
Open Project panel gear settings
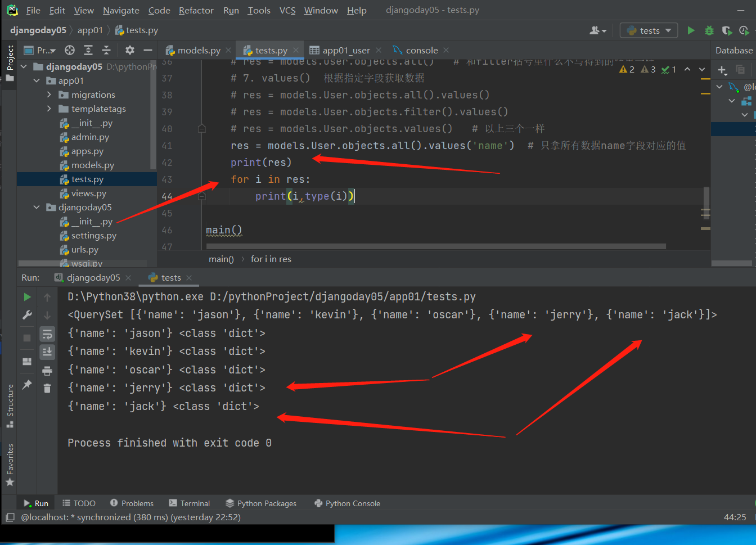click(130, 50)
